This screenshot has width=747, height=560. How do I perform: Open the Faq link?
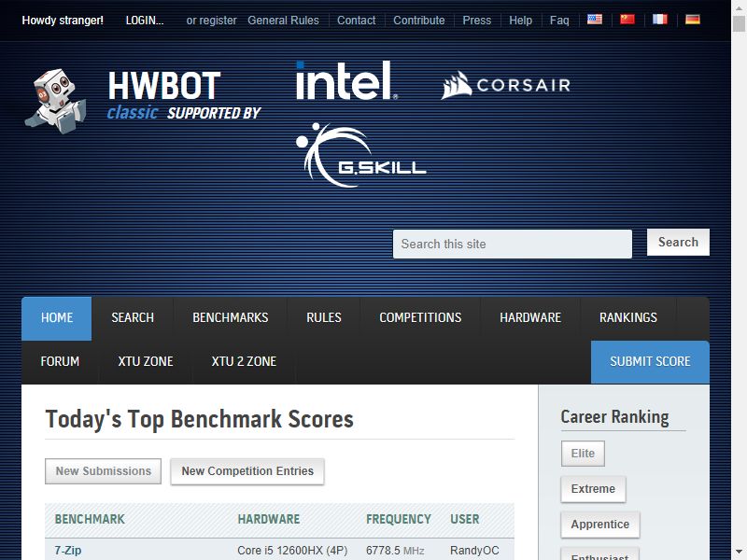coord(559,21)
